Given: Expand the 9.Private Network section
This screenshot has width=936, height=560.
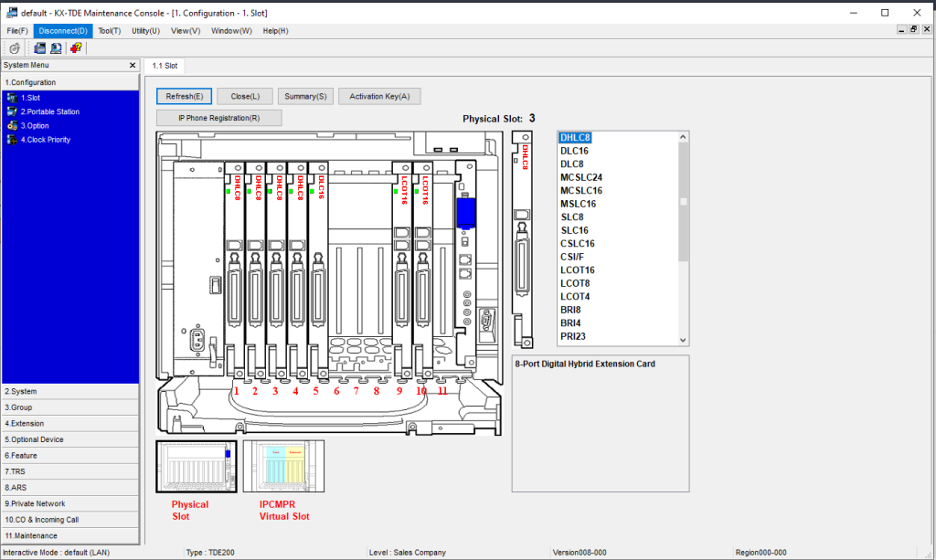Looking at the screenshot, I should 69,504.
